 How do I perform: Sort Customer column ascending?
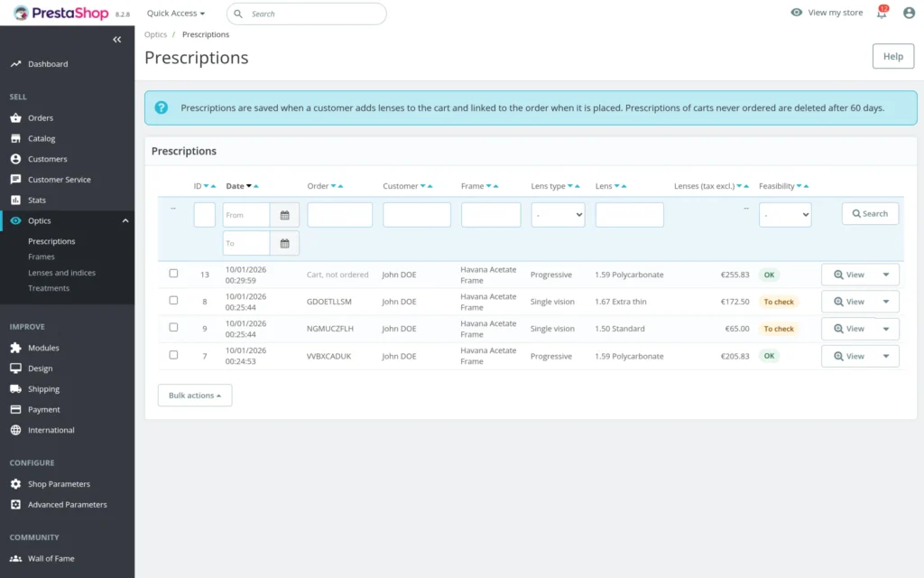430,186
